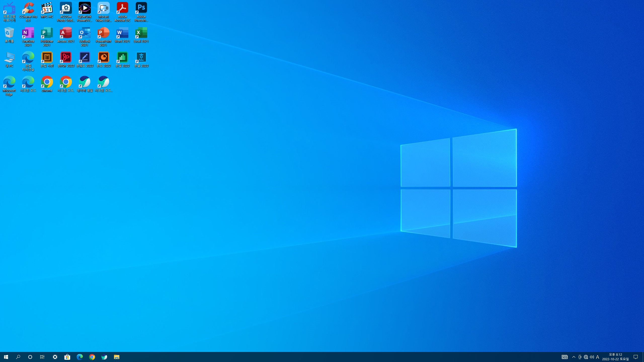
Task: Click the MPC-HC desktop icon
Action: pos(47,11)
